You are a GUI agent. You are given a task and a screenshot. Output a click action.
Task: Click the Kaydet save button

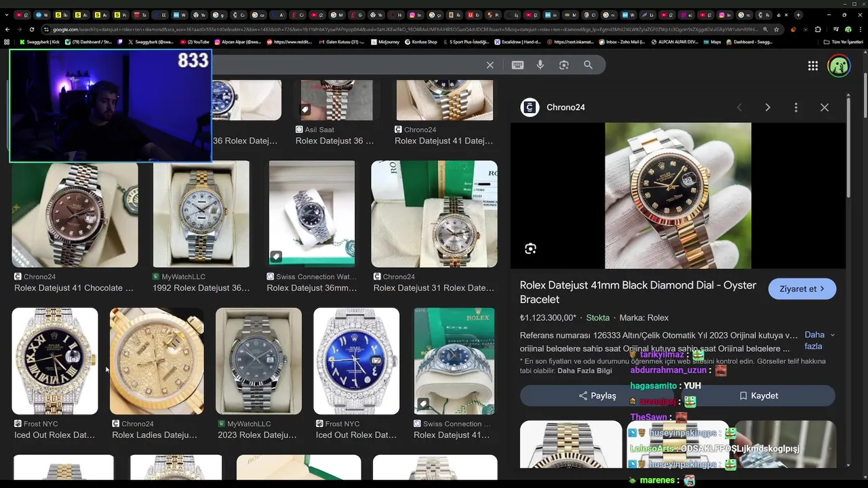click(x=758, y=396)
